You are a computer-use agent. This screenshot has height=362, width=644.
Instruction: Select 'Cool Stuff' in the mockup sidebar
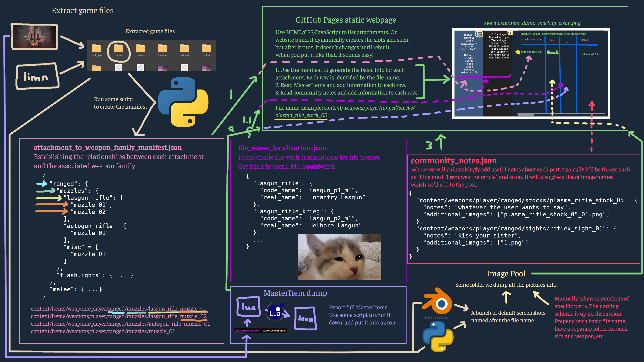tap(468, 49)
